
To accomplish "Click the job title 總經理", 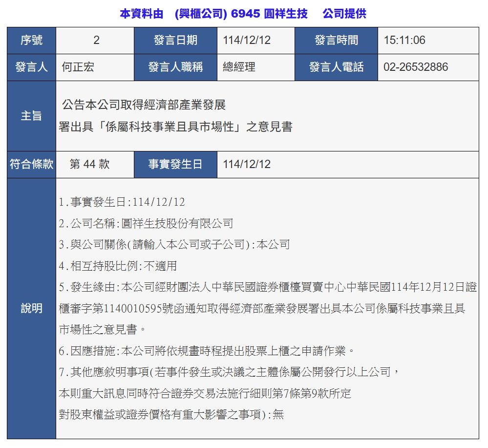I will tap(239, 67).
